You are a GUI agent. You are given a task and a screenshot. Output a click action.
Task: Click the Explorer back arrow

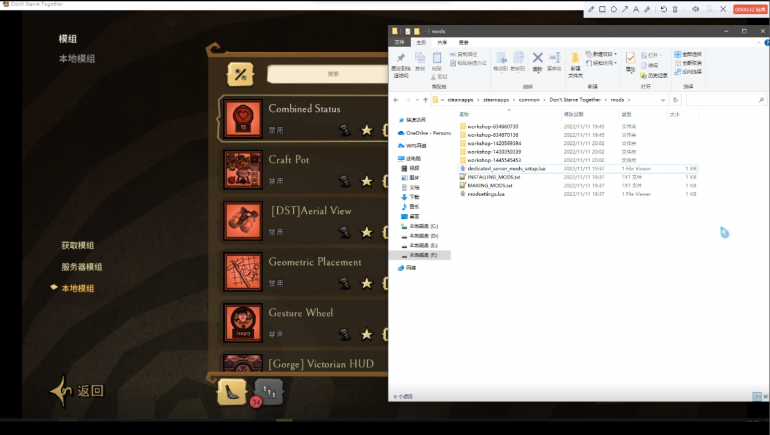pos(396,100)
